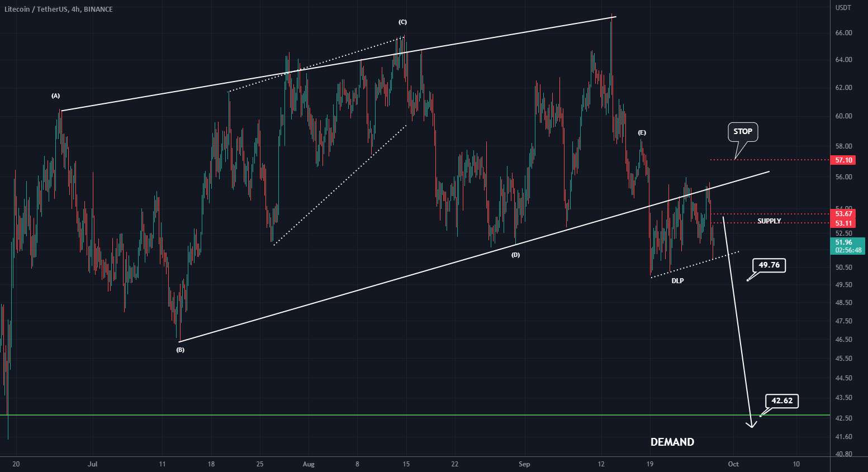Screen dimensions: 868x472
Task: Click the 58.00 price axis value
Action: [x=844, y=146]
